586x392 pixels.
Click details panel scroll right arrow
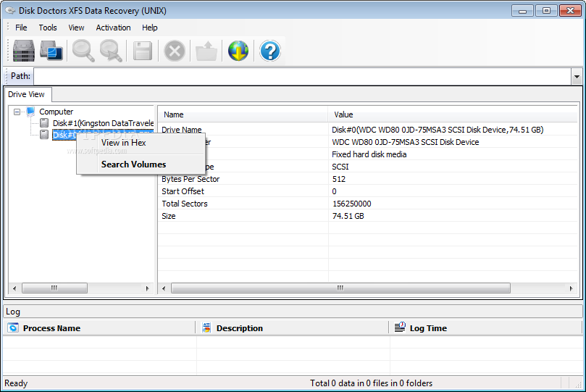point(571,288)
